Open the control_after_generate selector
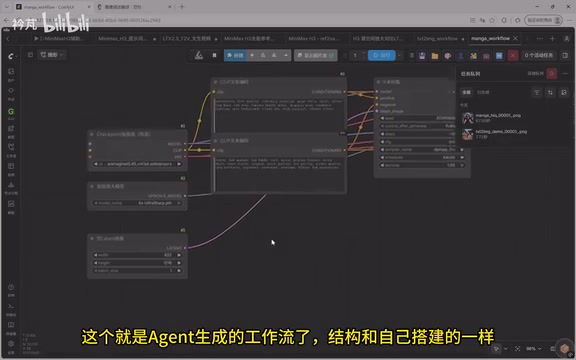This screenshot has height=360, width=576. [x=417, y=126]
